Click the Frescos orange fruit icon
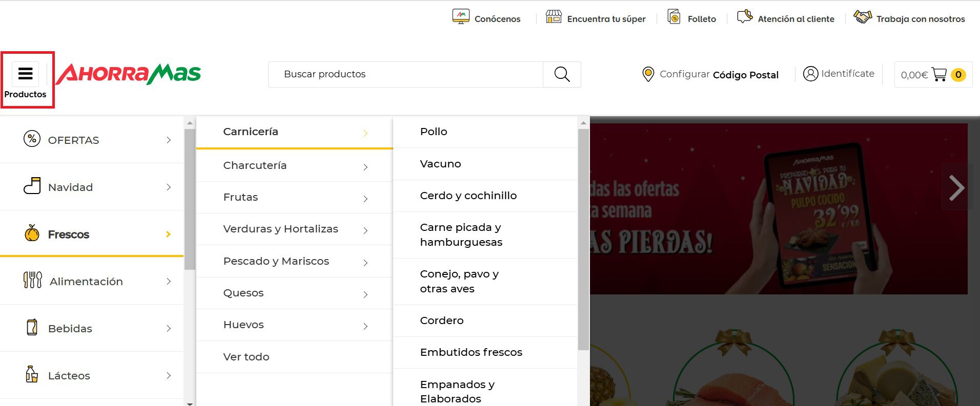This screenshot has width=980, height=406. pos(32,233)
